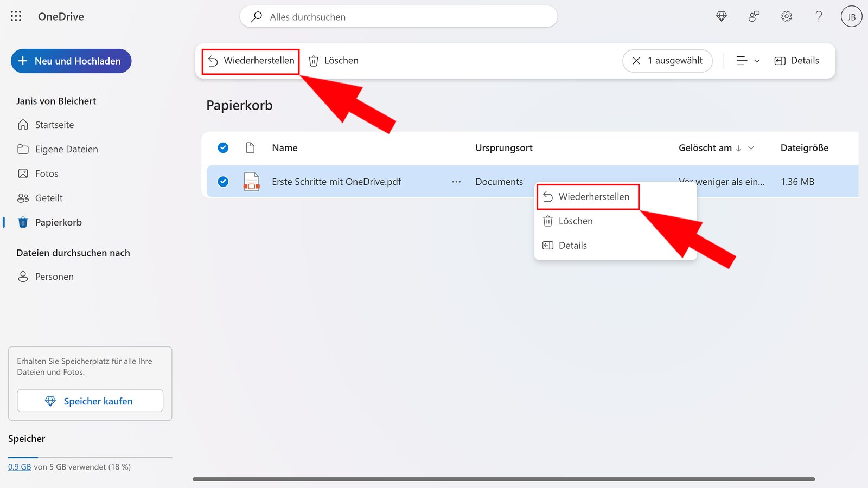868x488 pixels.
Task: Click the Speicher kaufen button
Action: click(90, 401)
